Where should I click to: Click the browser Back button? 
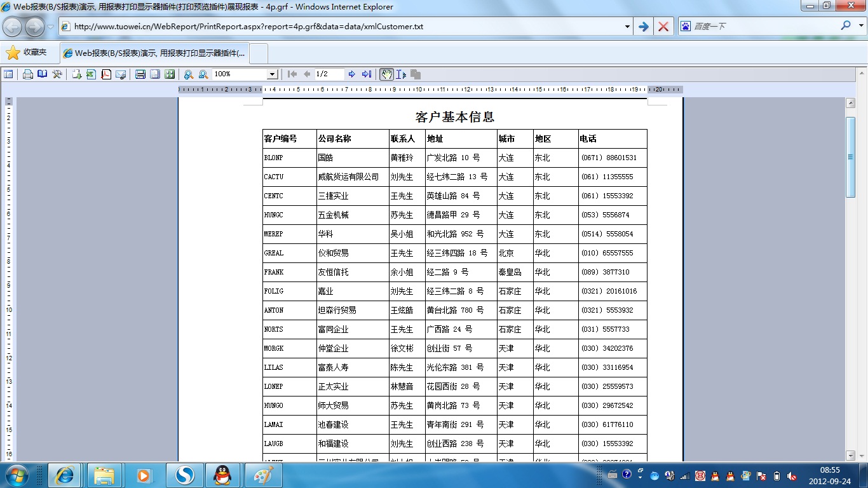[x=13, y=27]
